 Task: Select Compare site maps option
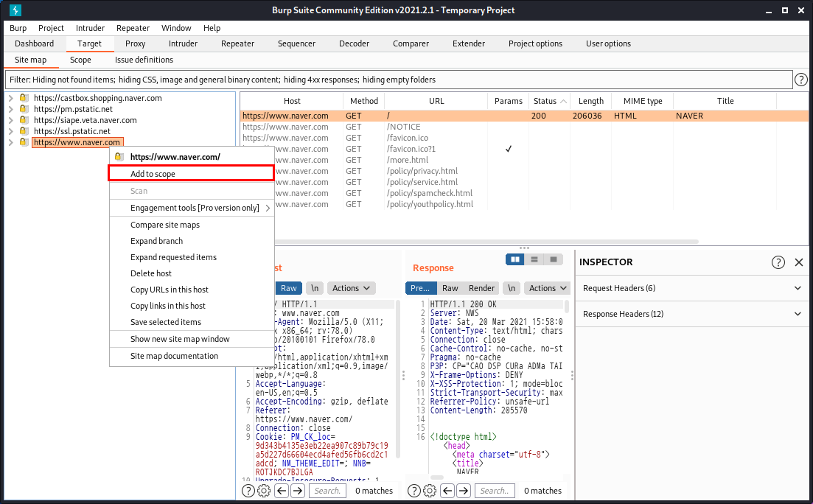click(x=192, y=225)
